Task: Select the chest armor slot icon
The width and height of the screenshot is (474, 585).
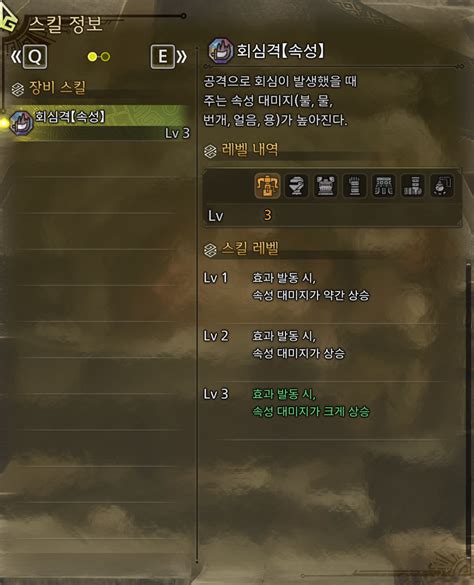Action: point(325,185)
